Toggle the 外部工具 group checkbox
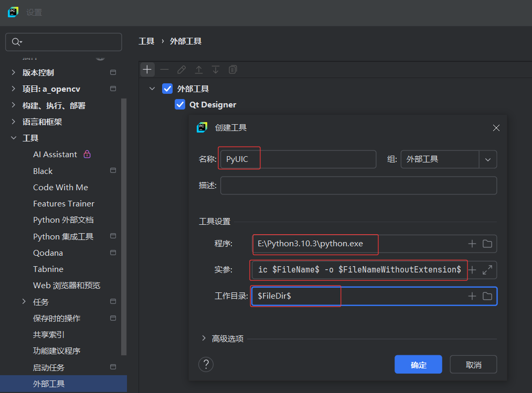 (x=167, y=89)
